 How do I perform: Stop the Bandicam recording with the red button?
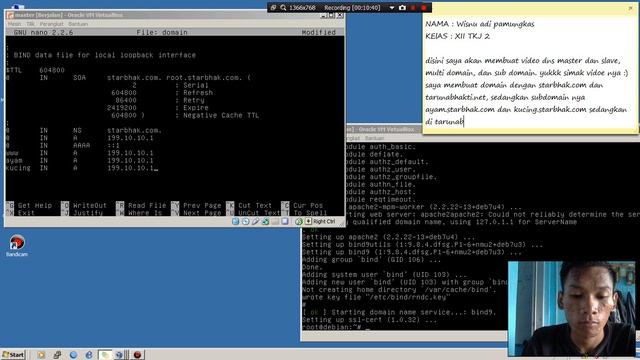click(424, 8)
